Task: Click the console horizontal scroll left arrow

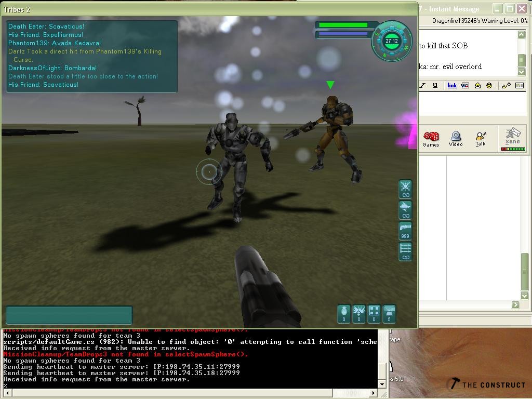Action: pyautogui.click(x=7, y=393)
